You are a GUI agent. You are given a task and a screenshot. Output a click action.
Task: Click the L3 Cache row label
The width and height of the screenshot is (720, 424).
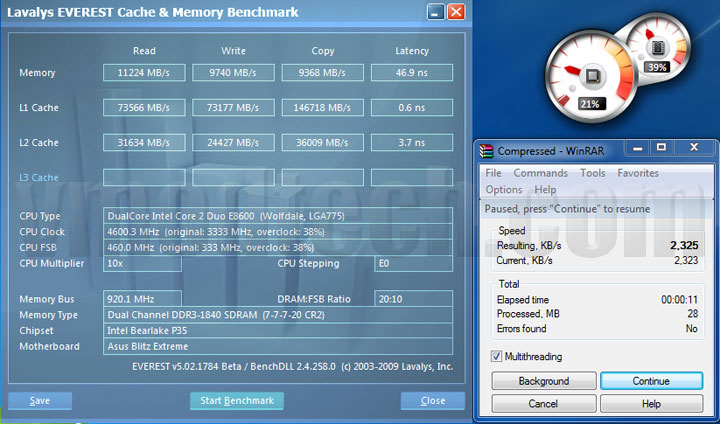tap(39, 177)
